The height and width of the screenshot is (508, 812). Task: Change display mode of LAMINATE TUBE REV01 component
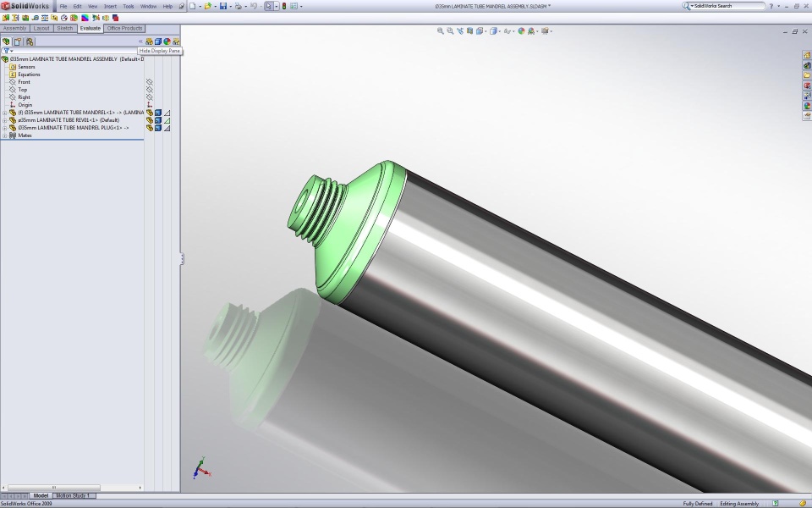point(158,120)
